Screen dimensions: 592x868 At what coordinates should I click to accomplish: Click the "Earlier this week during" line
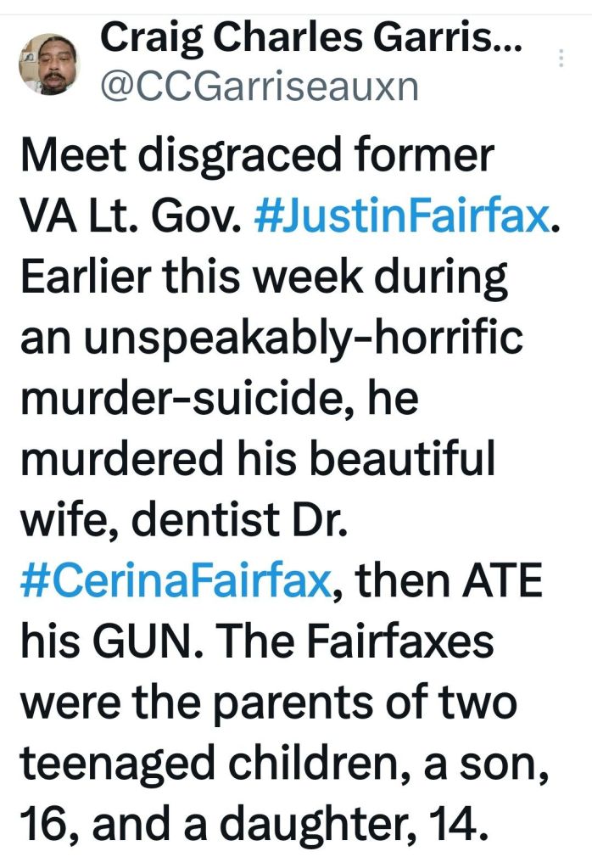[x=263, y=279]
